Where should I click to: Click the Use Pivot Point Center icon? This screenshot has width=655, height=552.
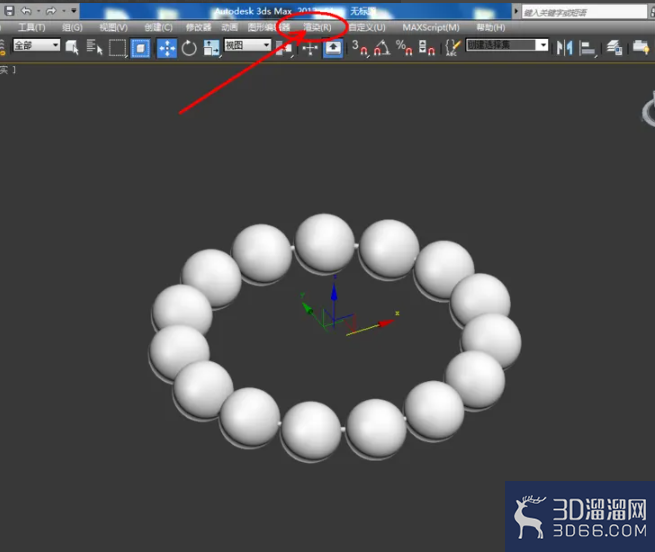pos(284,48)
